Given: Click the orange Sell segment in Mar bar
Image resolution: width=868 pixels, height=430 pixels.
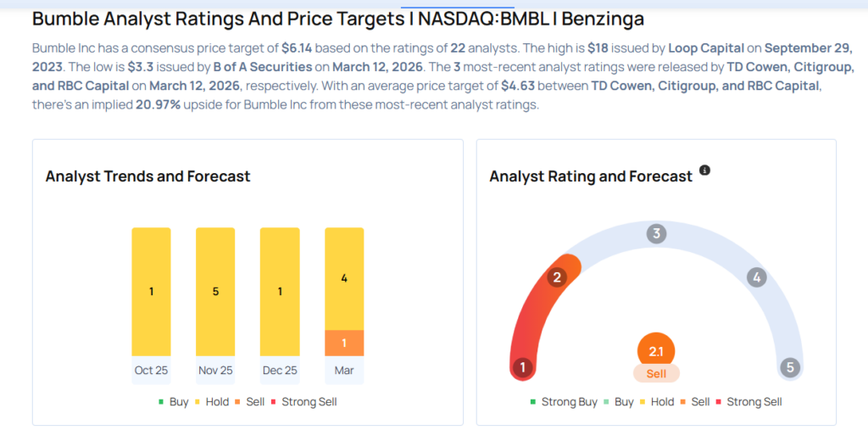Looking at the screenshot, I should [344, 343].
